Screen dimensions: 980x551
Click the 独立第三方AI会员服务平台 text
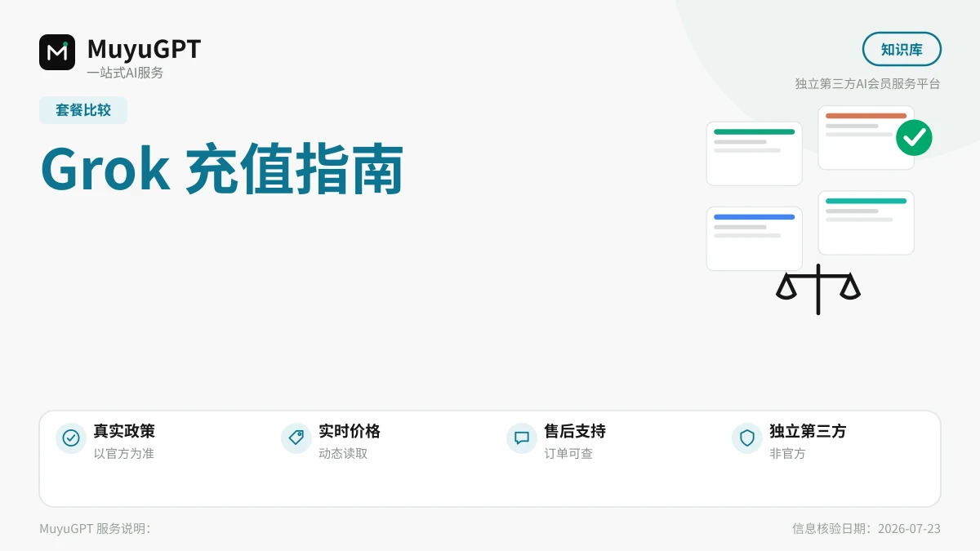[x=868, y=83]
